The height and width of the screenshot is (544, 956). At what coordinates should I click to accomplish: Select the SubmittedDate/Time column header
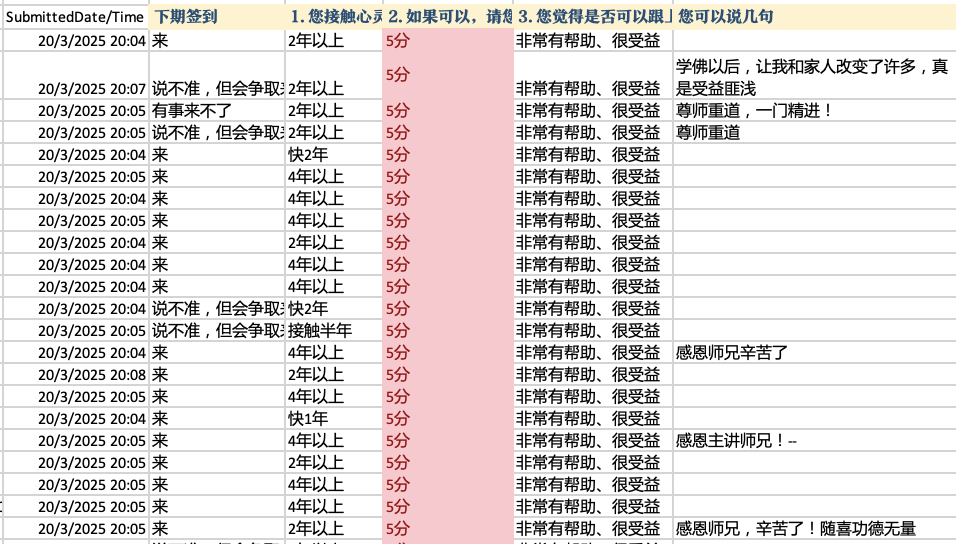(75, 17)
